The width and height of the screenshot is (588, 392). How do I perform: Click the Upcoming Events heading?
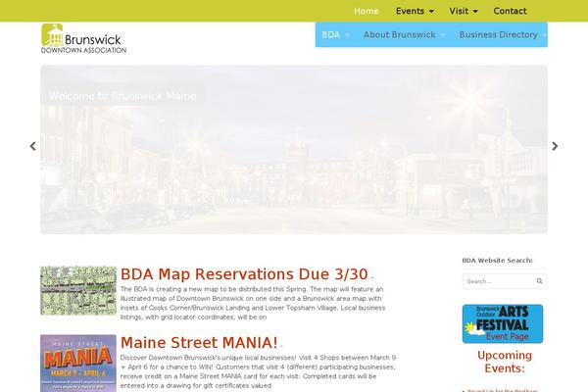click(505, 362)
